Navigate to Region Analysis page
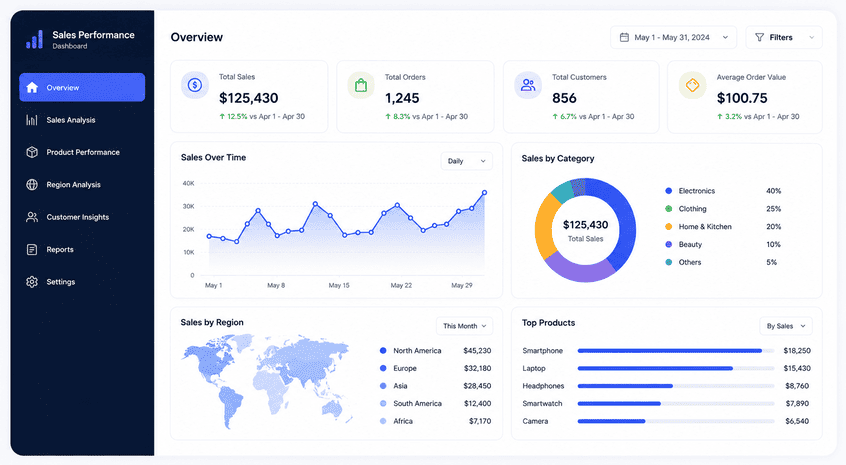Screen dimensions: 846x465 click(82, 184)
